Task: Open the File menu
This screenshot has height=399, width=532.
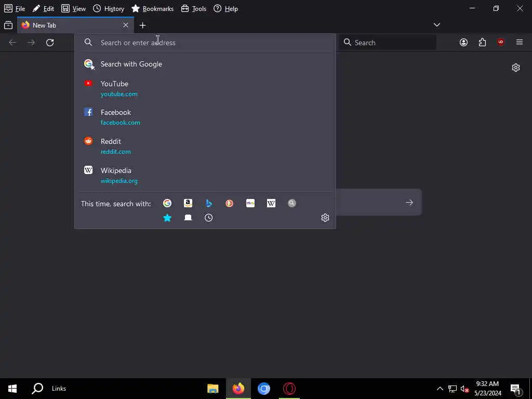Action: point(15,8)
